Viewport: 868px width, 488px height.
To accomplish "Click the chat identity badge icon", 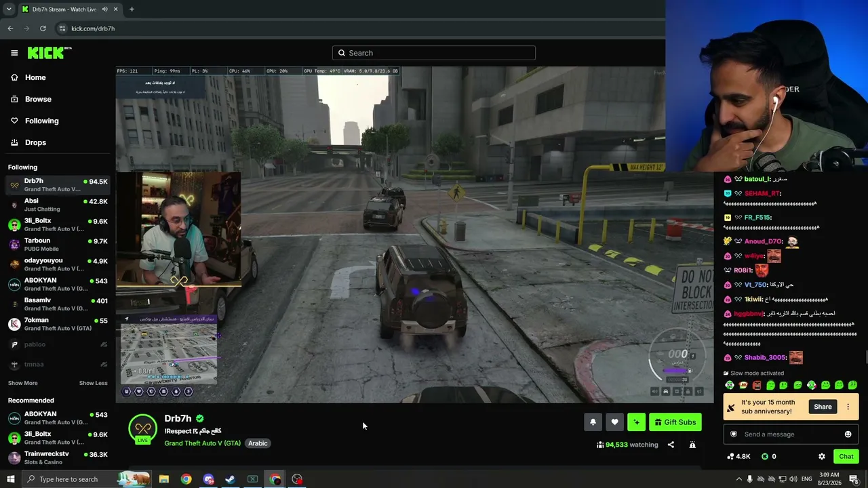I will (734, 434).
